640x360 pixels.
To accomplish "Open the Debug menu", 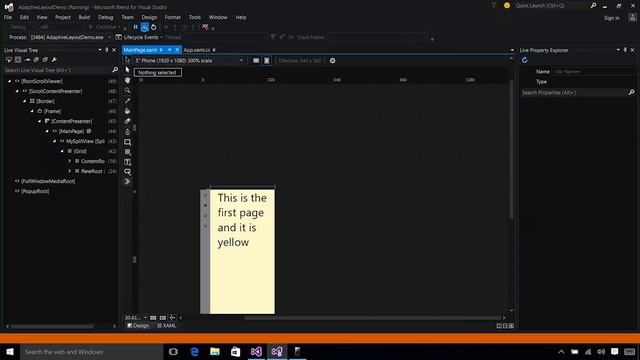I will click(x=105, y=17).
